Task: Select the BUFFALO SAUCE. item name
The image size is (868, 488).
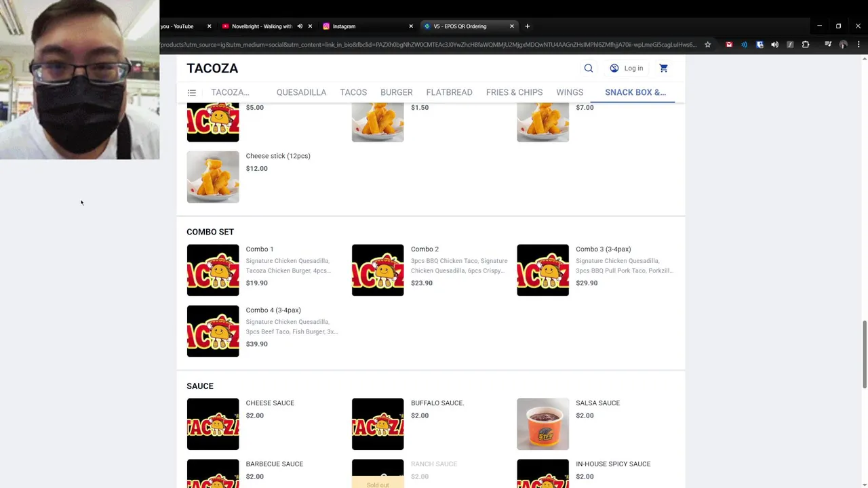Action: [x=437, y=403]
